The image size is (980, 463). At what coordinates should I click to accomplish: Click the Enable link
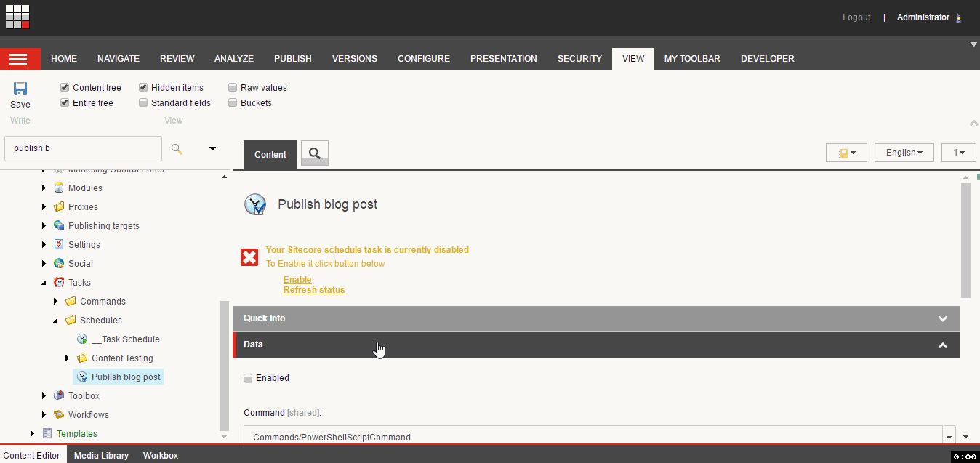(297, 280)
